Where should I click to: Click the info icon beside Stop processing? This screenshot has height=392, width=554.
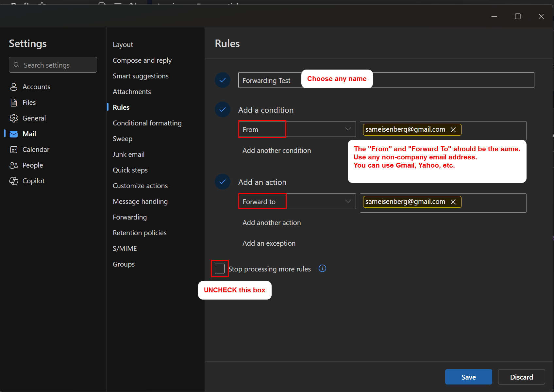coord(322,269)
